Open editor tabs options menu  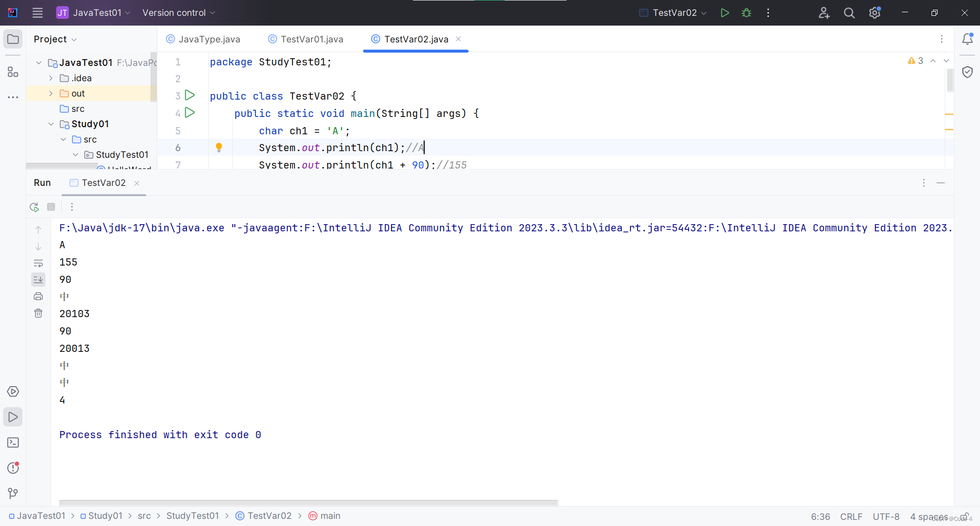[942, 39]
